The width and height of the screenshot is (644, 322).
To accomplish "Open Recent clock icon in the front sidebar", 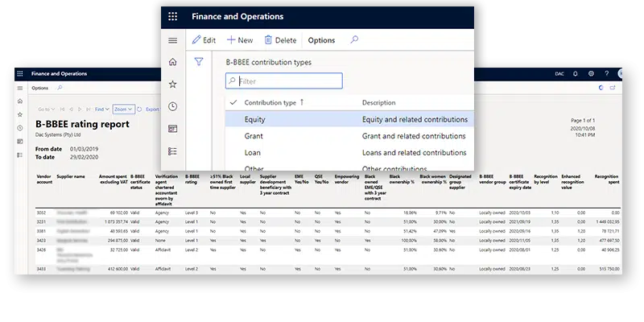I will pos(172,107).
